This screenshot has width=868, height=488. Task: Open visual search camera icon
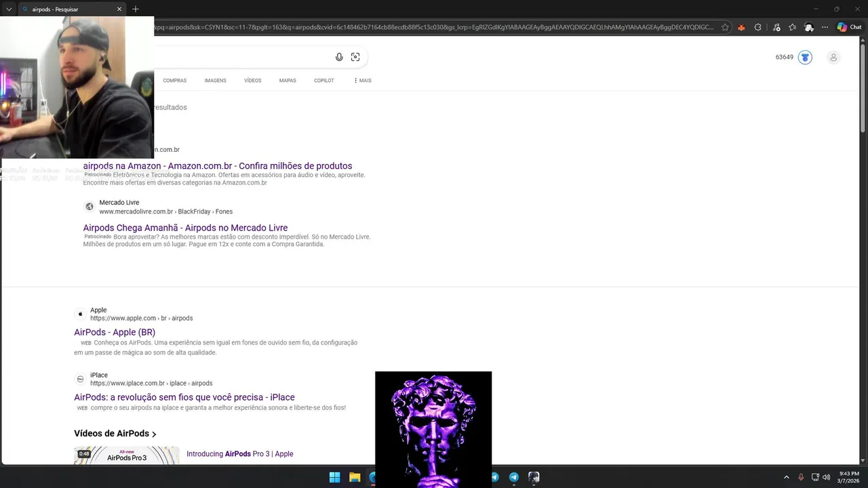pyautogui.click(x=355, y=58)
